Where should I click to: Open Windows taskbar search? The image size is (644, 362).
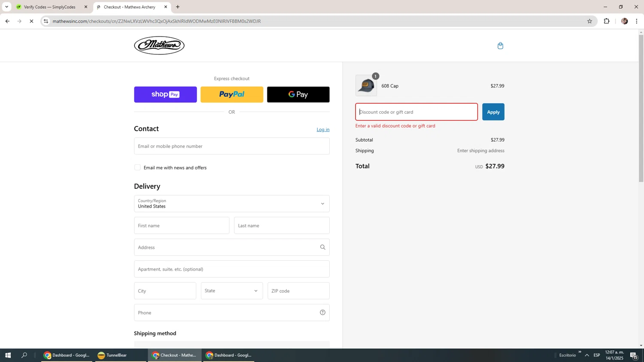coord(24,355)
